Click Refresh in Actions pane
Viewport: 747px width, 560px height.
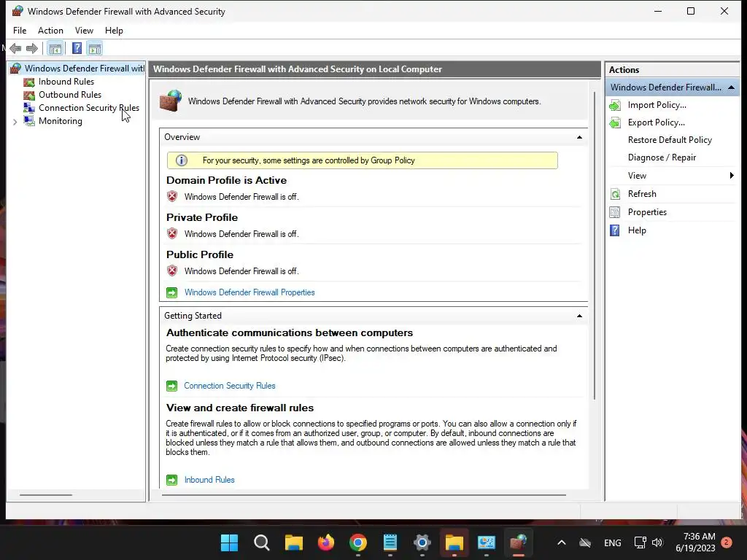[642, 194]
